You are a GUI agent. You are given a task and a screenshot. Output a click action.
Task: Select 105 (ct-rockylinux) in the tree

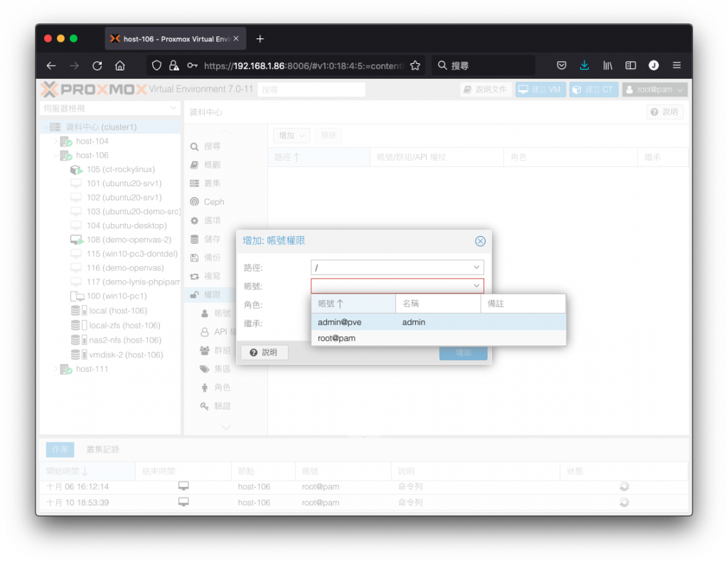[121, 169]
